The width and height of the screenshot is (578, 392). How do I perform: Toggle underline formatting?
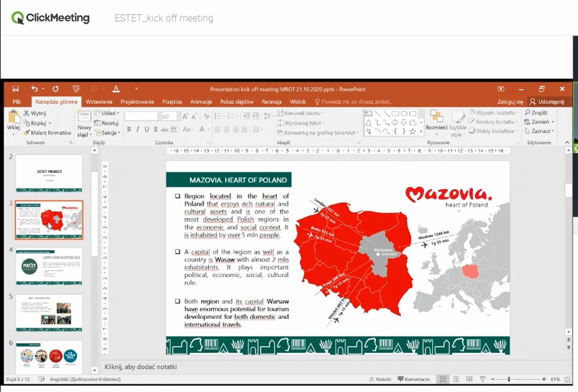tap(147, 129)
